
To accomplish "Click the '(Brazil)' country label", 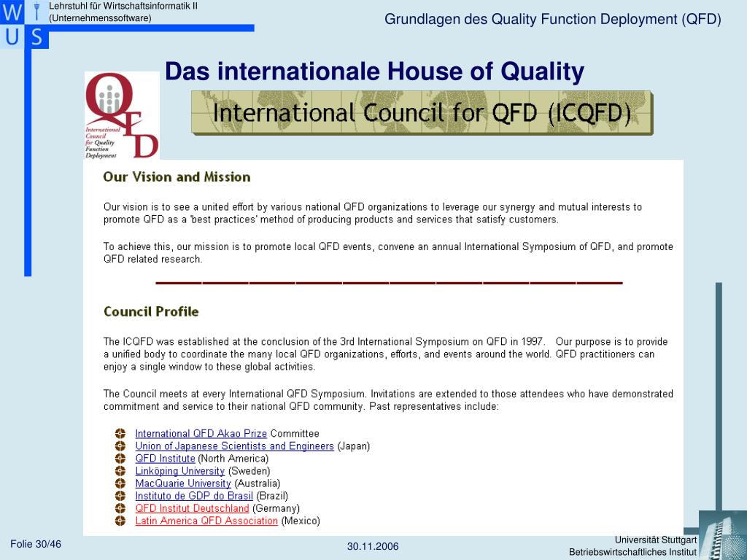I will pyautogui.click(x=272, y=496).
